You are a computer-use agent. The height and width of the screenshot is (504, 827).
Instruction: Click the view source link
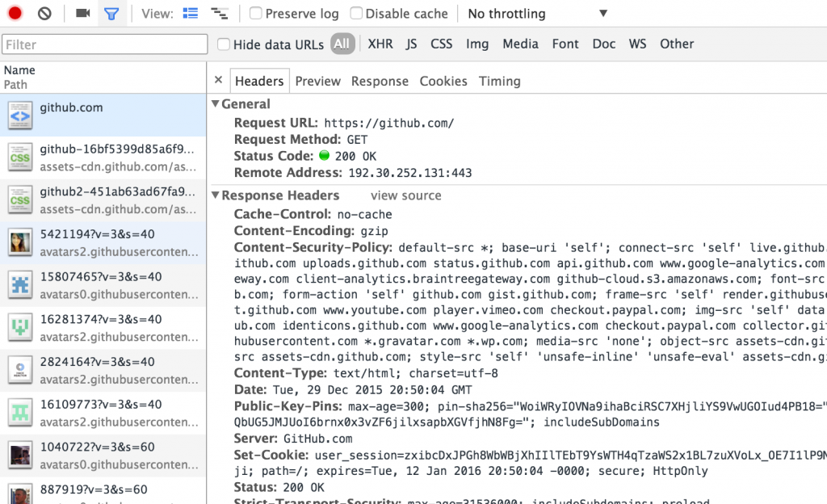pyautogui.click(x=406, y=195)
